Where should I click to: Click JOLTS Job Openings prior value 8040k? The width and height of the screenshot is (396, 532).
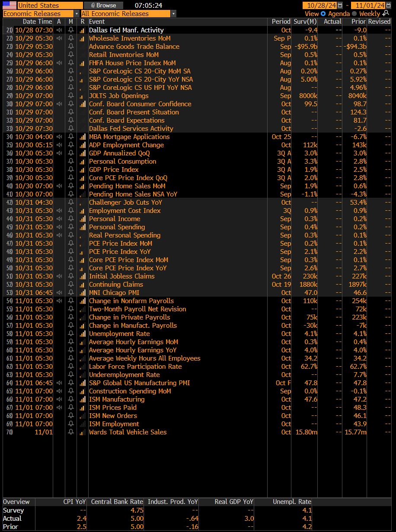coord(357,96)
